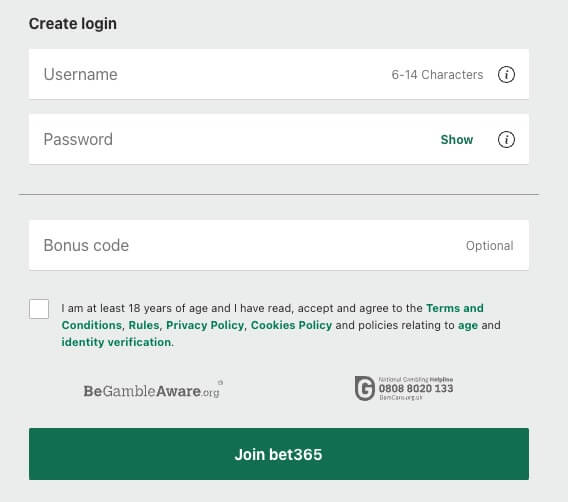Follow the identity verification link
The image size is (568, 502).
click(116, 342)
